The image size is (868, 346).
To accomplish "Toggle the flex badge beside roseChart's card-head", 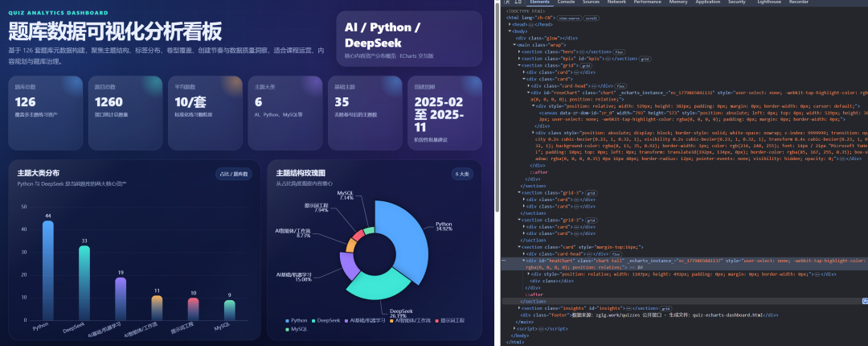I will coord(620,86).
